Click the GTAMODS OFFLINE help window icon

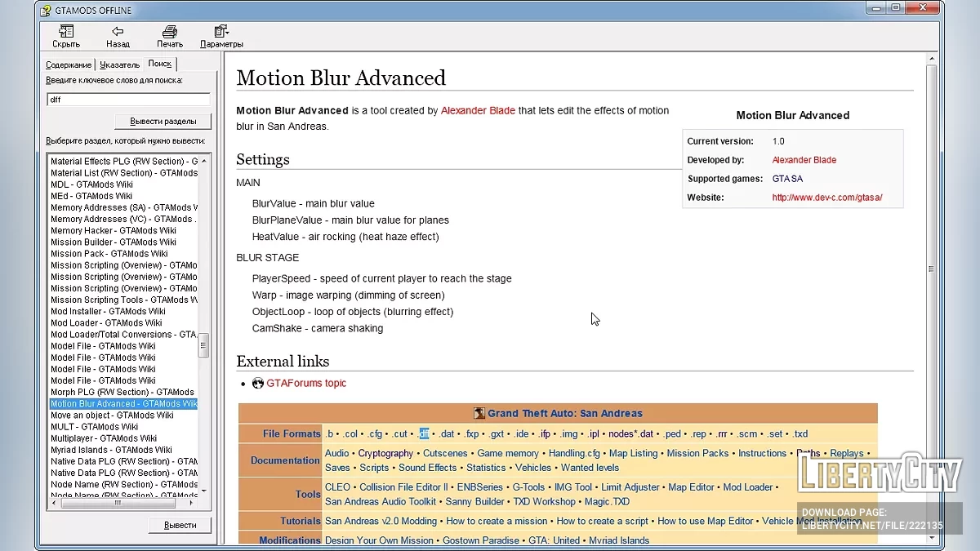[47, 11]
